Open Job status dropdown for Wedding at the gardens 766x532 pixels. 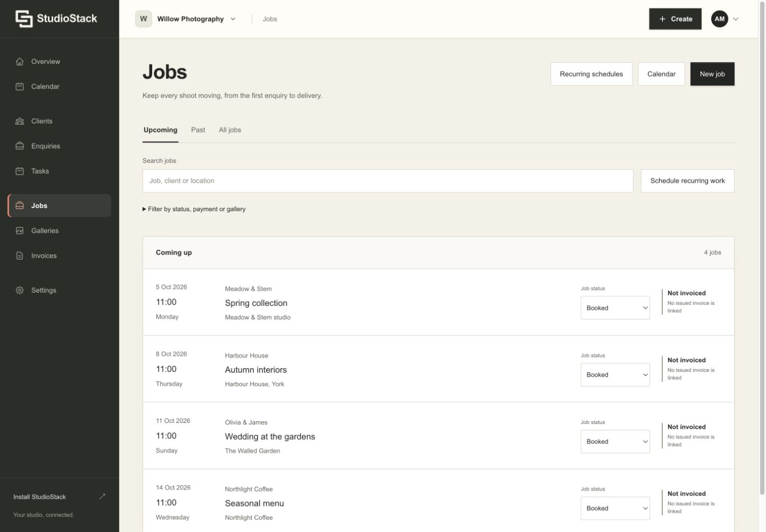click(x=615, y=441)
